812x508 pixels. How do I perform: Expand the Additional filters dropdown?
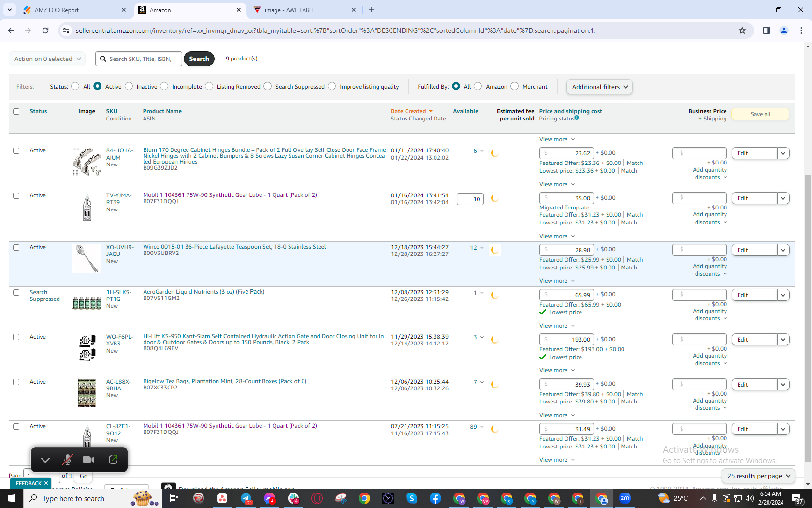[x=599, y=87]
